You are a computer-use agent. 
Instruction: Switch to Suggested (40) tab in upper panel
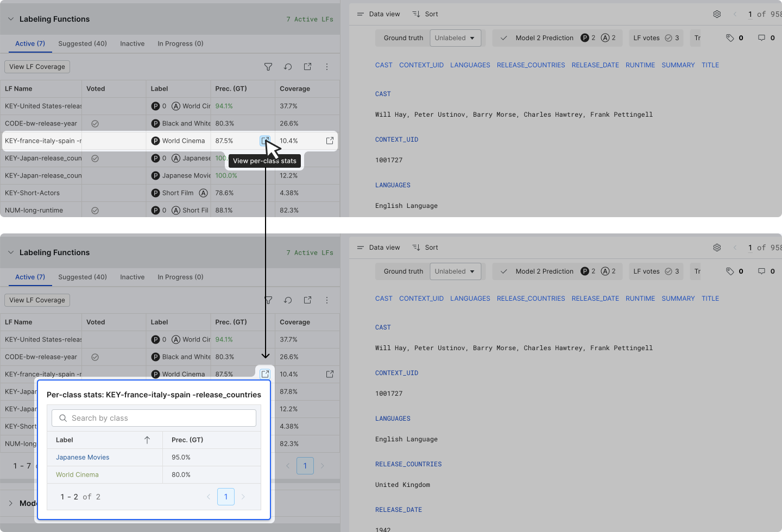(83, 43)
